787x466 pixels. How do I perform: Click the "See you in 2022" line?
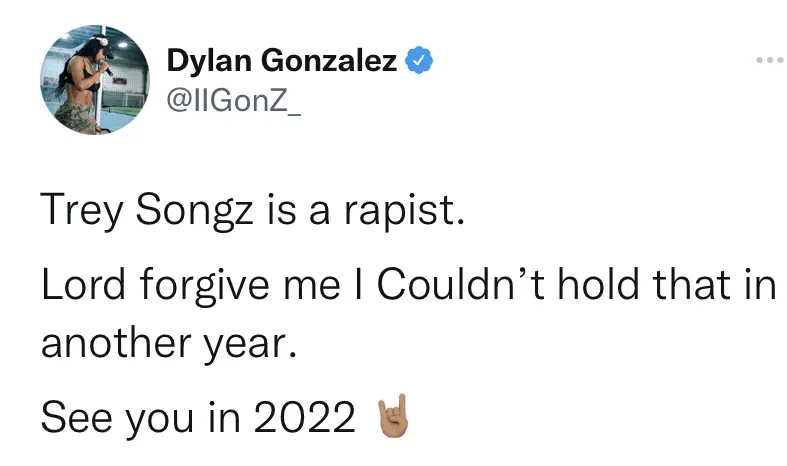click(x=198, y=418)
